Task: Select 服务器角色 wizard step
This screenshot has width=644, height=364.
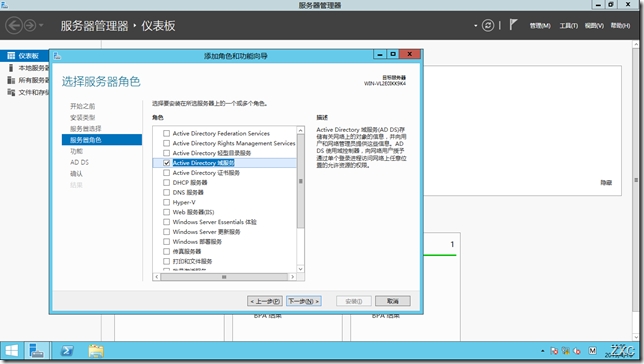Action: [x=102, y=140]
